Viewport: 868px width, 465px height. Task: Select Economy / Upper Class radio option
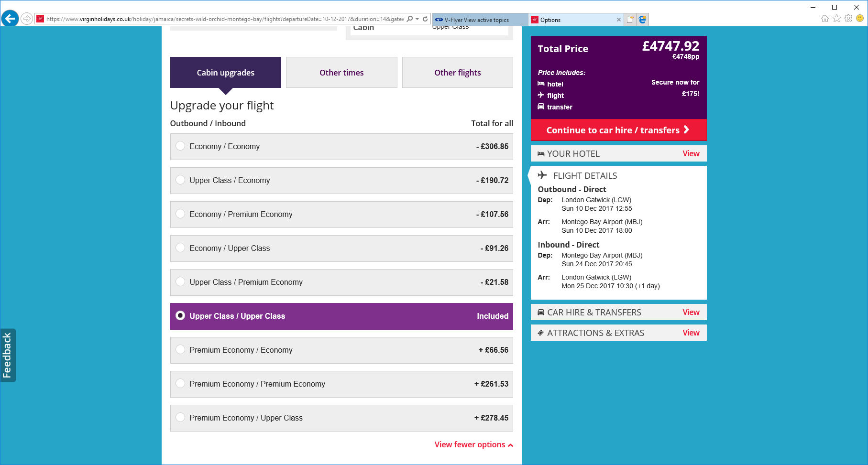point(180,248)
